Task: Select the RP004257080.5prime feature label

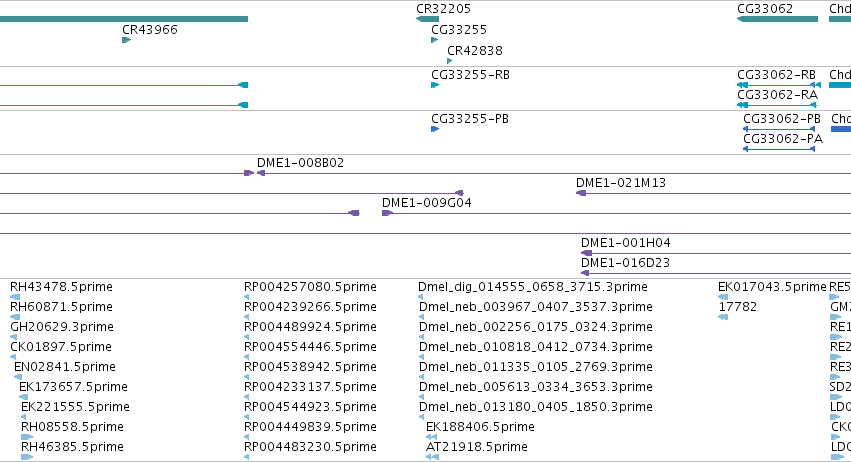Action: pyautogui.click(x=310, y=286)
